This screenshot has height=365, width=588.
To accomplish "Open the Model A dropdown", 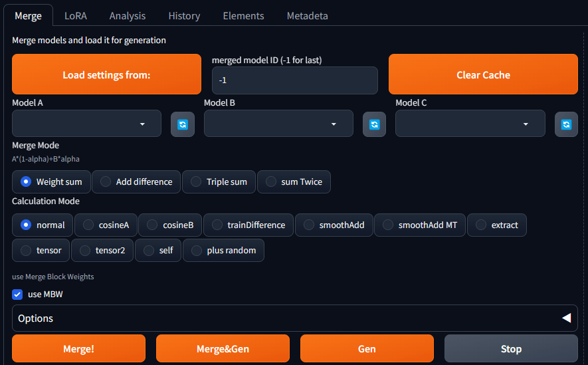I will point(86,124).
